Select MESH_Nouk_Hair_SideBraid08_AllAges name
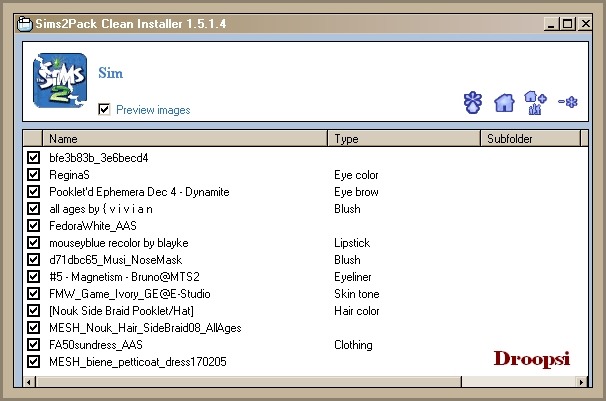This screenshot has height=401, width=606. [x=145, y=328]
